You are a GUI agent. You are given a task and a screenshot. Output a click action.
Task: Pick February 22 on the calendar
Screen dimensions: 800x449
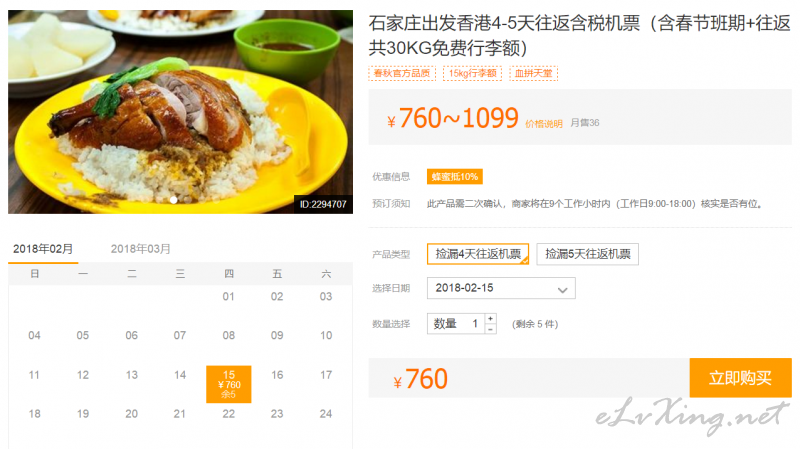(229, 414)
